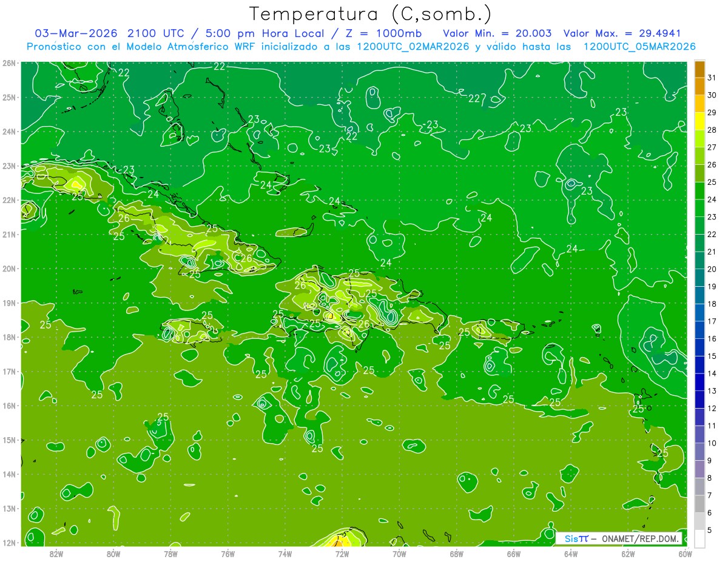
Task: Click the white swatch below 5
Action: tap(699, 538)
